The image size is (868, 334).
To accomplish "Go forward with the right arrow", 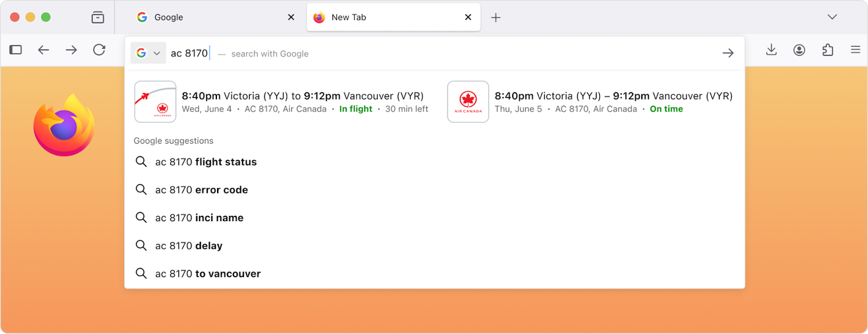I will tap(71, 50).
